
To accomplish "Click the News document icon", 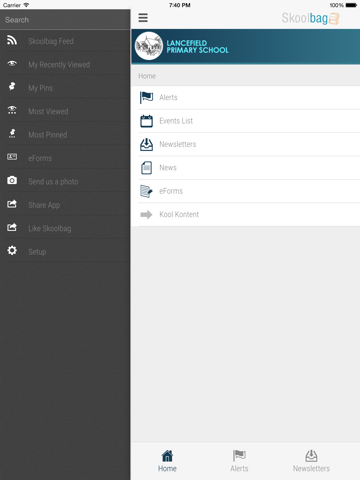I will click(146, 168).
